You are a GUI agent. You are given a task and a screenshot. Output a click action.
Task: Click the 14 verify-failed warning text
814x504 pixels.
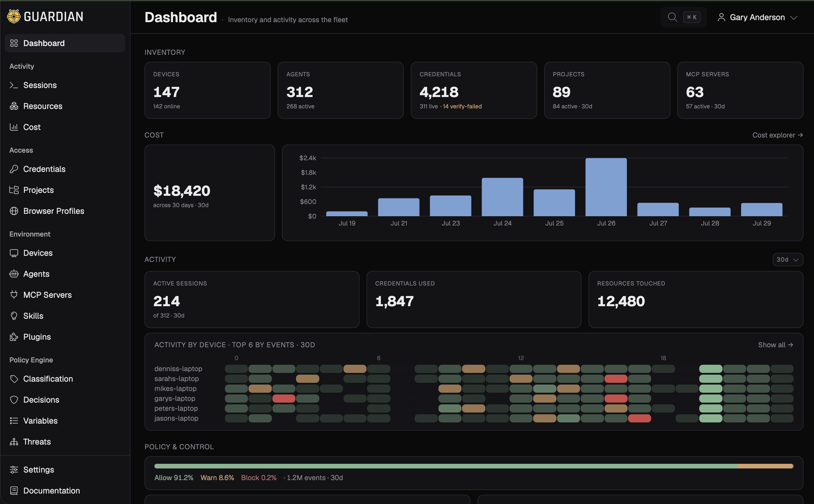click(462, 107)
